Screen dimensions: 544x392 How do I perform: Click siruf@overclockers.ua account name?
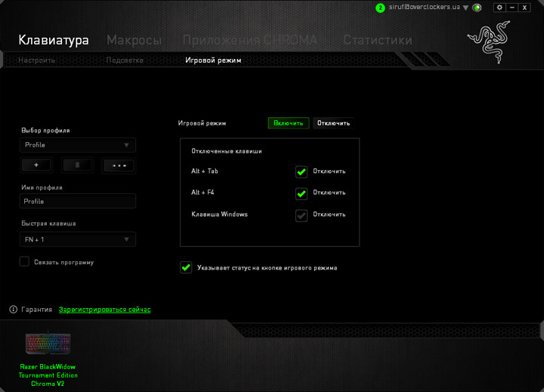tap(425, 7)
